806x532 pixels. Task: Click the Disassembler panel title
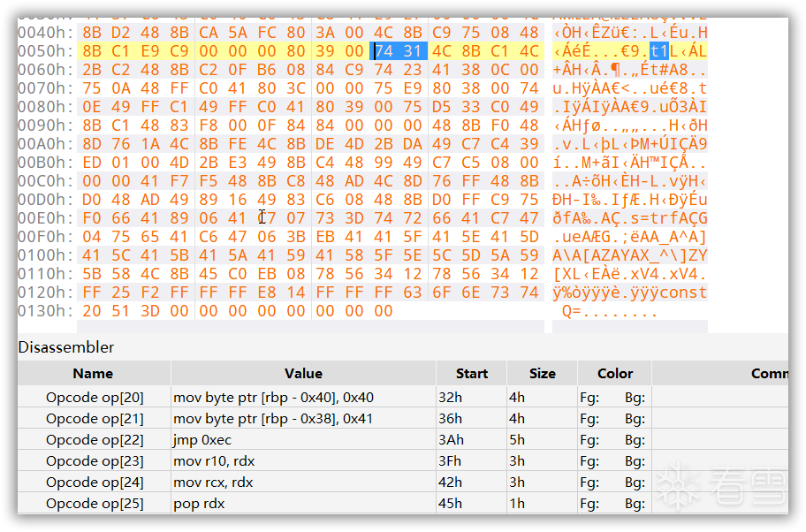(x=66, y=347)
